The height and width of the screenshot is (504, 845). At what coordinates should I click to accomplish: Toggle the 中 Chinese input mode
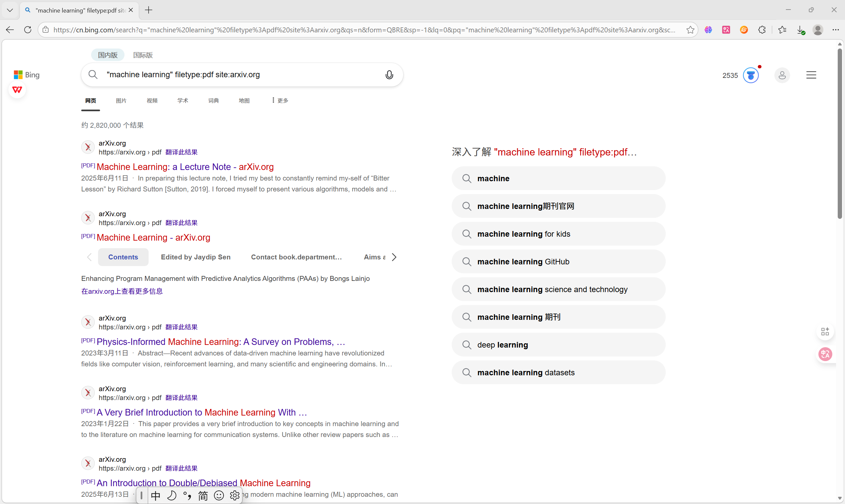pos(156,495)
